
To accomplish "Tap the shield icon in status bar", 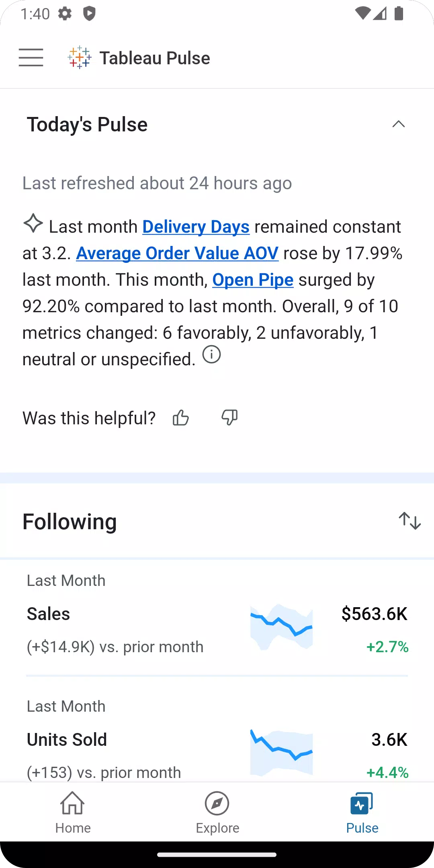I will pos(89,14).
